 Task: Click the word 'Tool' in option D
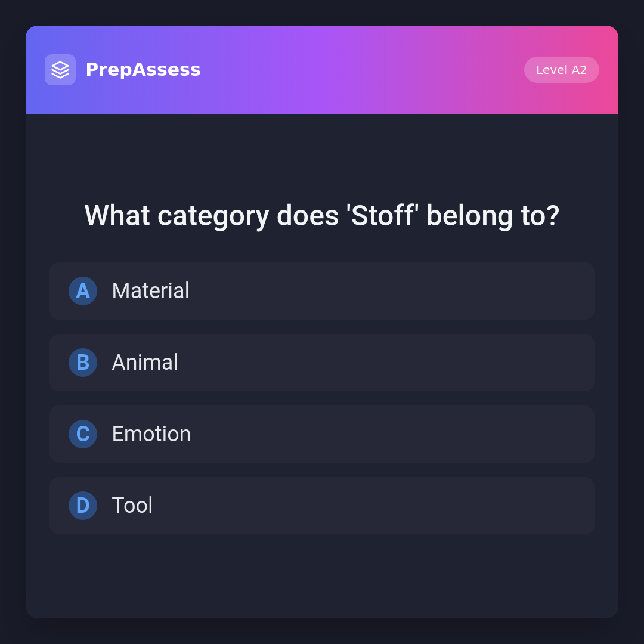[132, 506]
